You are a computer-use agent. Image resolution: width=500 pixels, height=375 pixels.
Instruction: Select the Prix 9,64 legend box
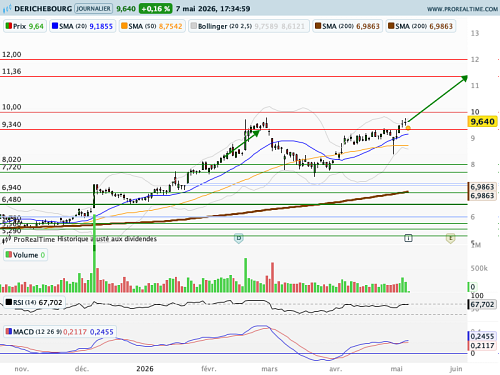click(25, 26)
